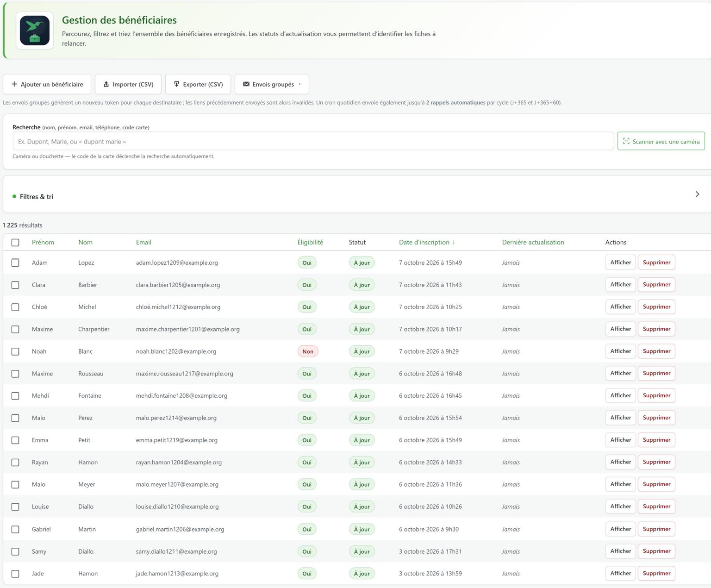Check the box for Louise Diallo
Screen dimensions: 711x588
[15, 507]
